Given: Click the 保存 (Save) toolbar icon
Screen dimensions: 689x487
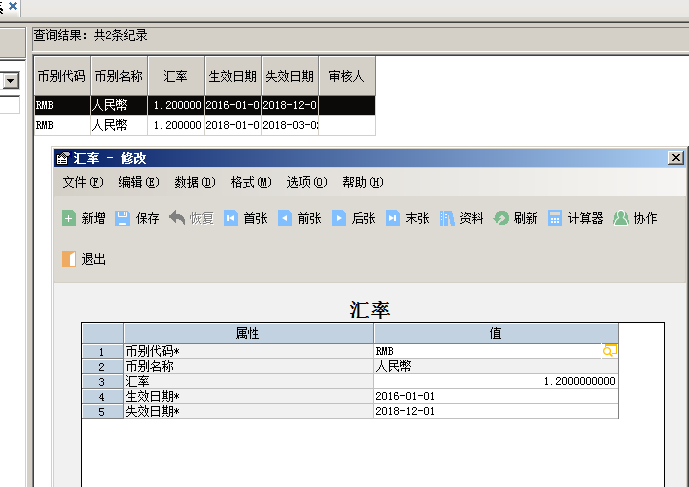Looking at the screenshot, I should pyautogui.click(x=123, y=218).
